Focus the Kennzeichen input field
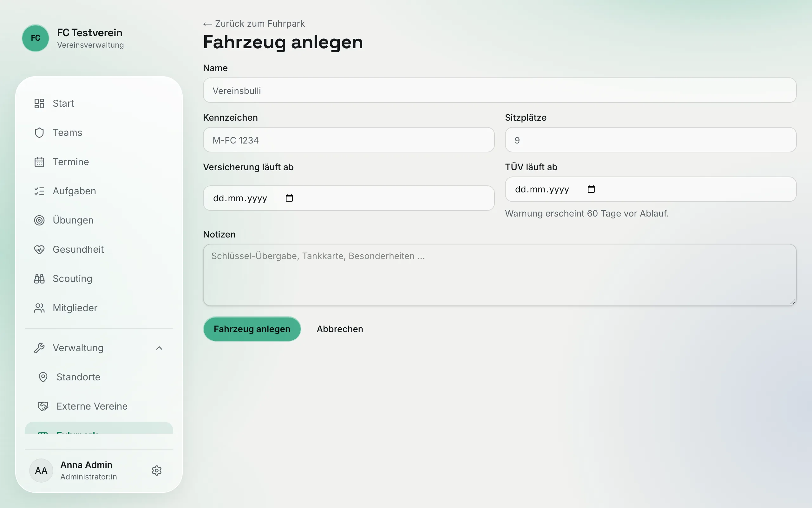 click(349, 140)
